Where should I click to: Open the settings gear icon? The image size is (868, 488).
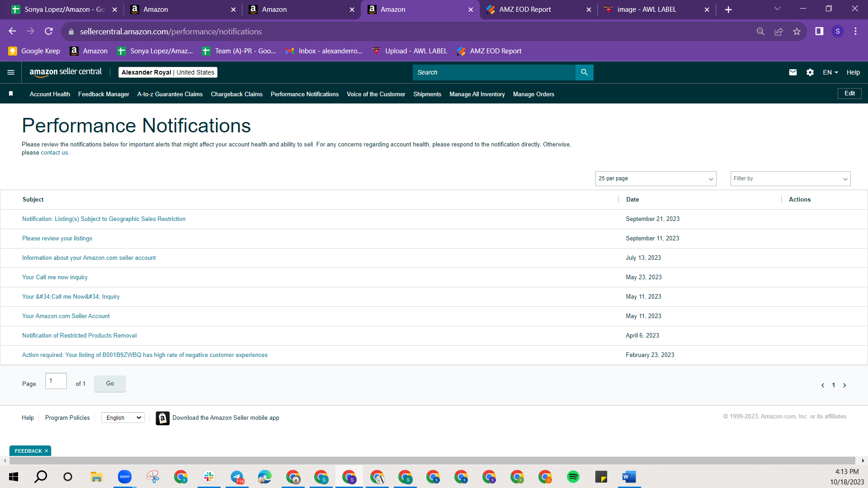pos(810,72)
